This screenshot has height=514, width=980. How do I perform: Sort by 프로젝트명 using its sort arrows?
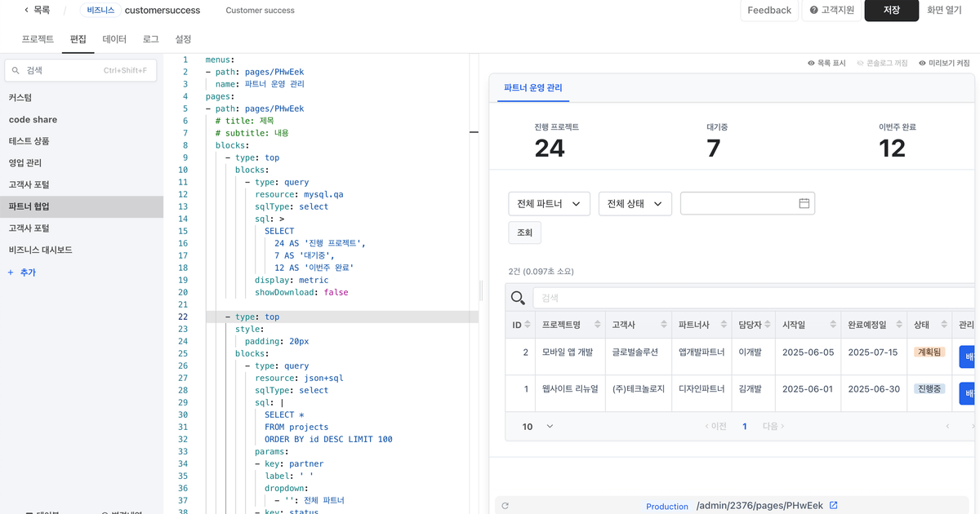click(x=597, y=325)
